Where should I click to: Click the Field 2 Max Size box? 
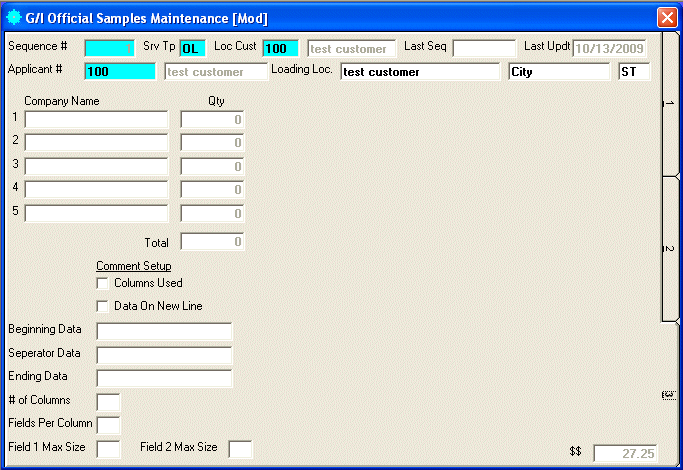(240, 449)
